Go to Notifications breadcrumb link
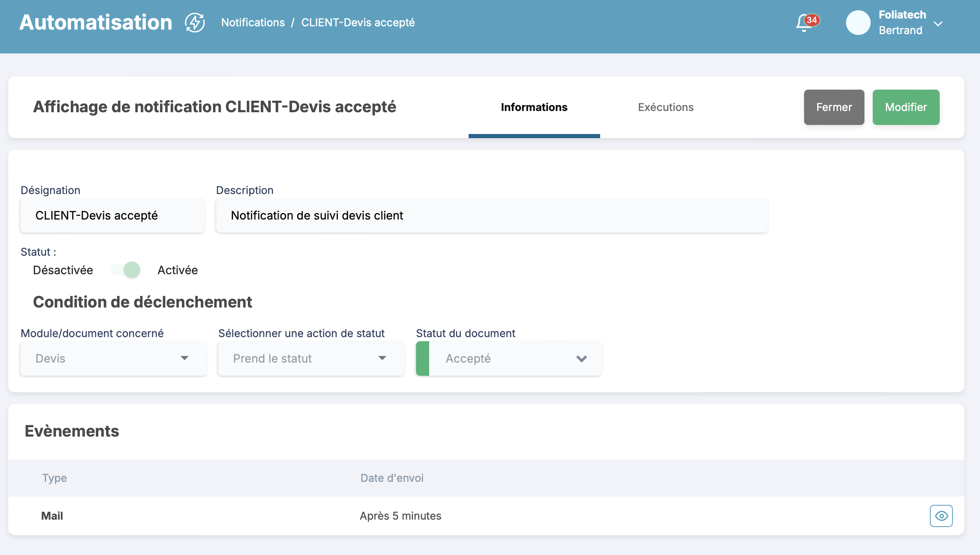Viewport: 980px width, 555px height. point(253,23)
